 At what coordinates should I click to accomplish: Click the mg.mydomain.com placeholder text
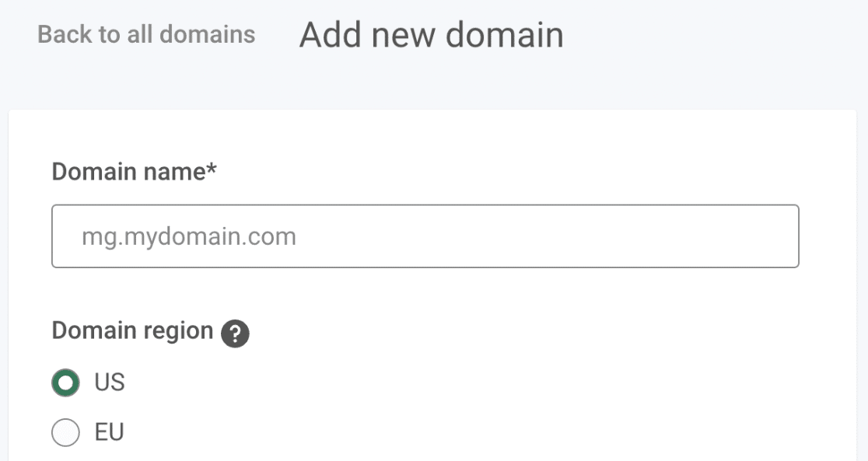[189, 237]
